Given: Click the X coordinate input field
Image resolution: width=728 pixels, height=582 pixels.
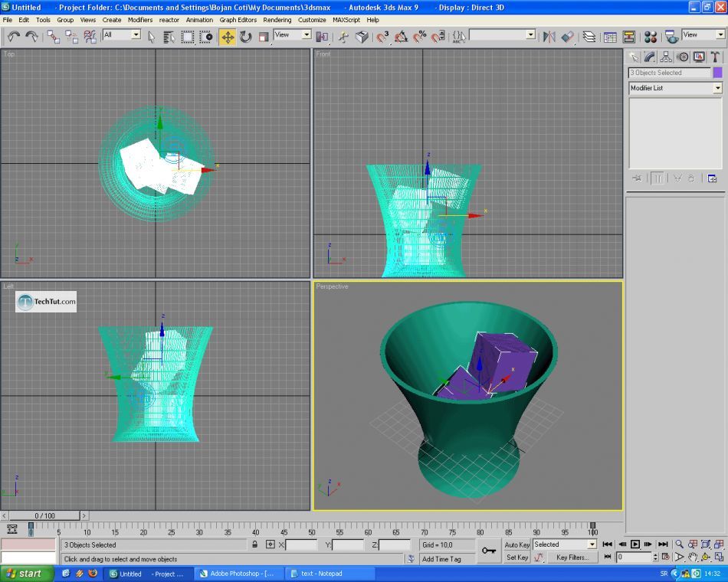Looking at the screenshot, I should 301,544.
